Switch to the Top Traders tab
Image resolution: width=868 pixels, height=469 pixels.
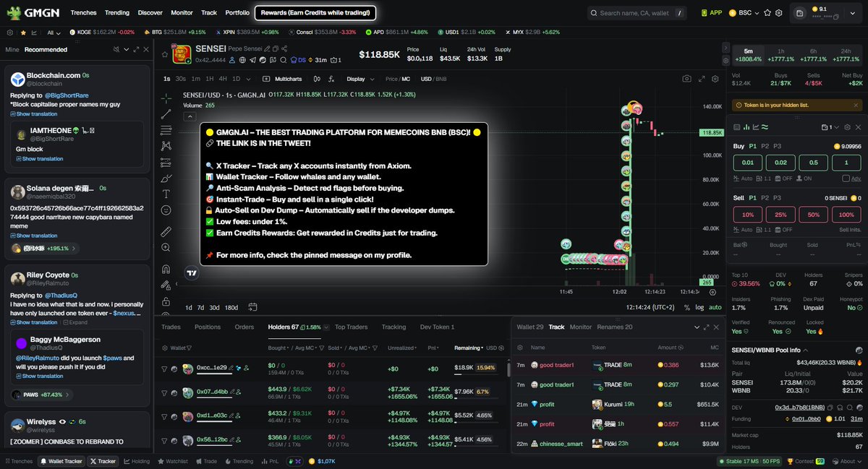[351, 327]
